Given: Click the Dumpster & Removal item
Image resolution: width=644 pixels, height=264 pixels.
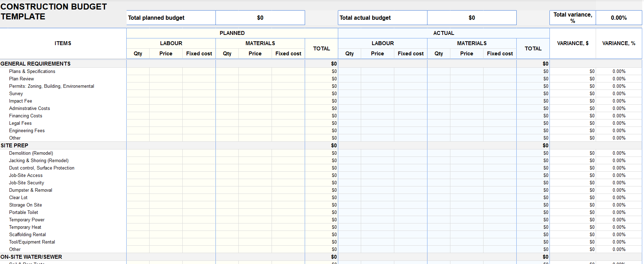Looking at the screenshot, I should [x=31, y=190].
